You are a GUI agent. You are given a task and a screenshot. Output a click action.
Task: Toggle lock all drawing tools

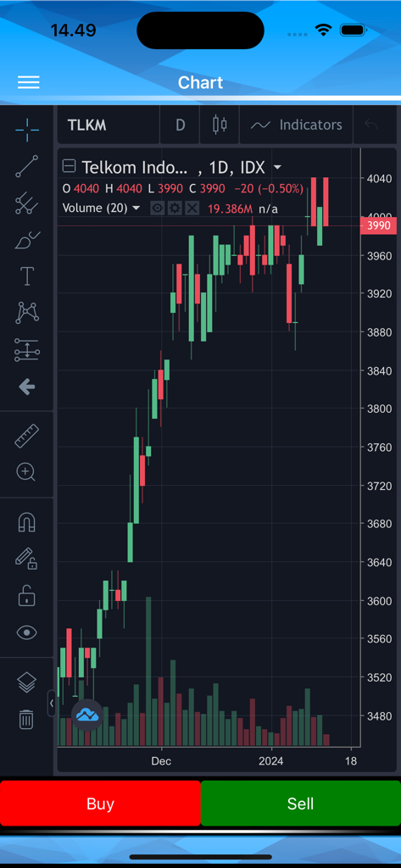point(27,596)
